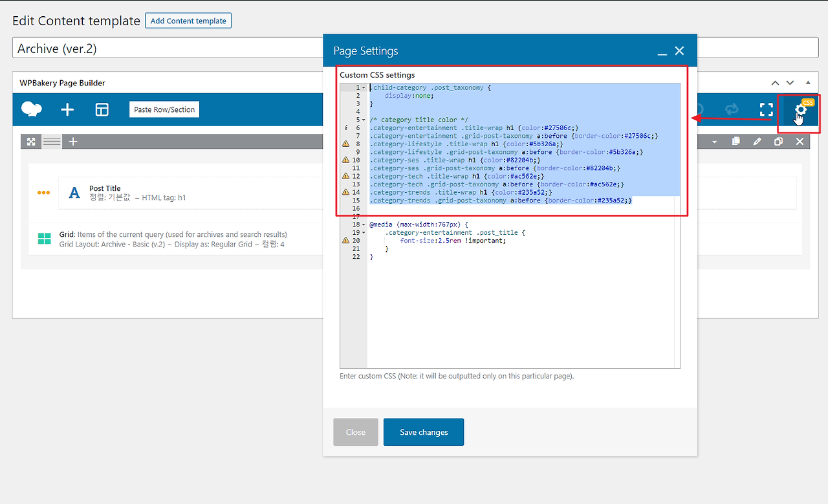The width and height of the screenshot is (828, 504).
Task: Move WPBakery Page Builder panel up
Action: (x=775, y=83)
